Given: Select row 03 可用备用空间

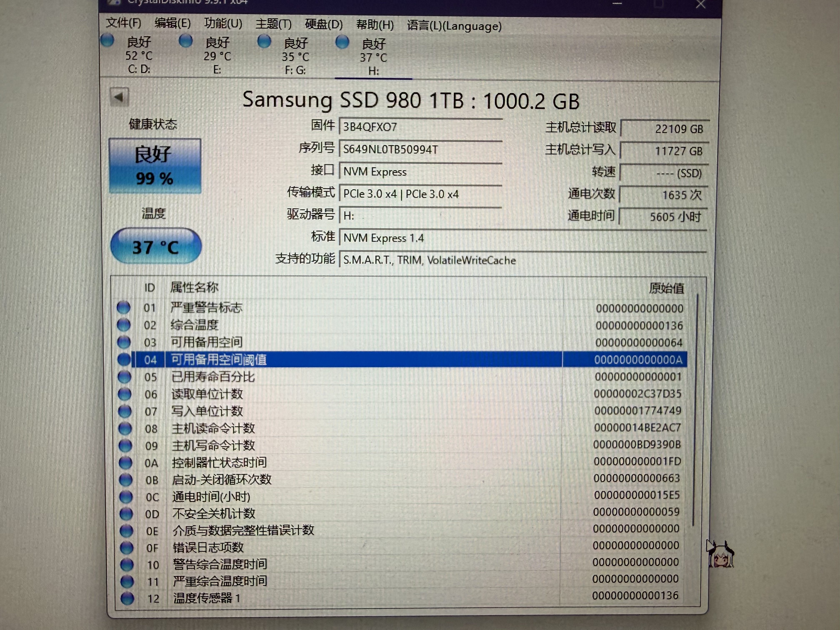Looking at the screenshot, I should point(401,342).
